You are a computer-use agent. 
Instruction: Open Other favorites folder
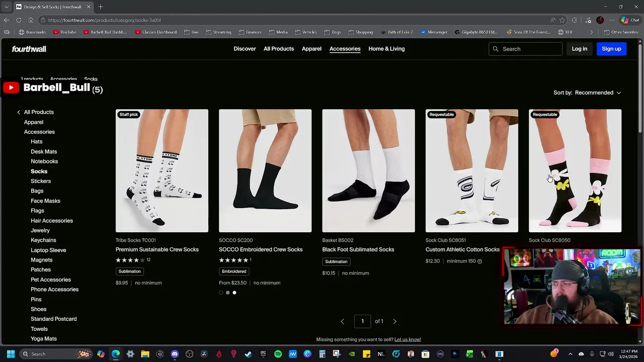(620, 32)
